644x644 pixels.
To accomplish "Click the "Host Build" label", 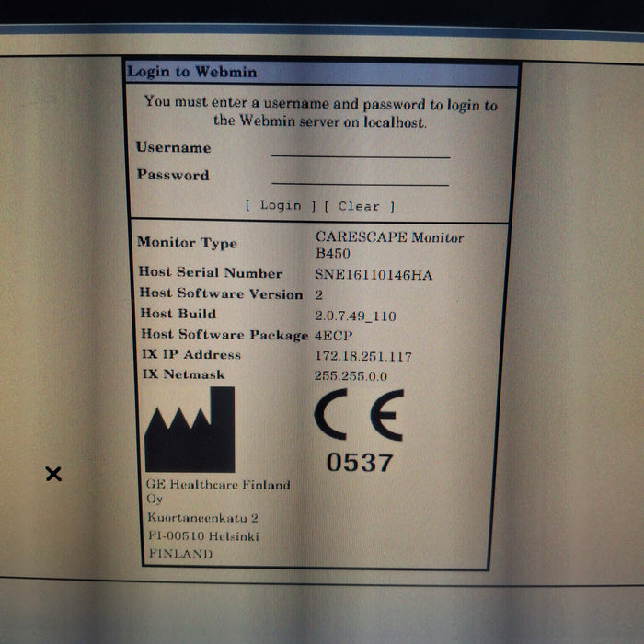I will click(178, 314).
